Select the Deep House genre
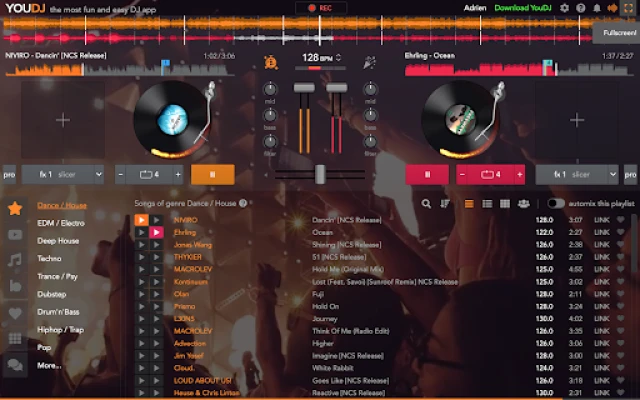This screenshot has width=640, height=400. [x=58, y=241]
